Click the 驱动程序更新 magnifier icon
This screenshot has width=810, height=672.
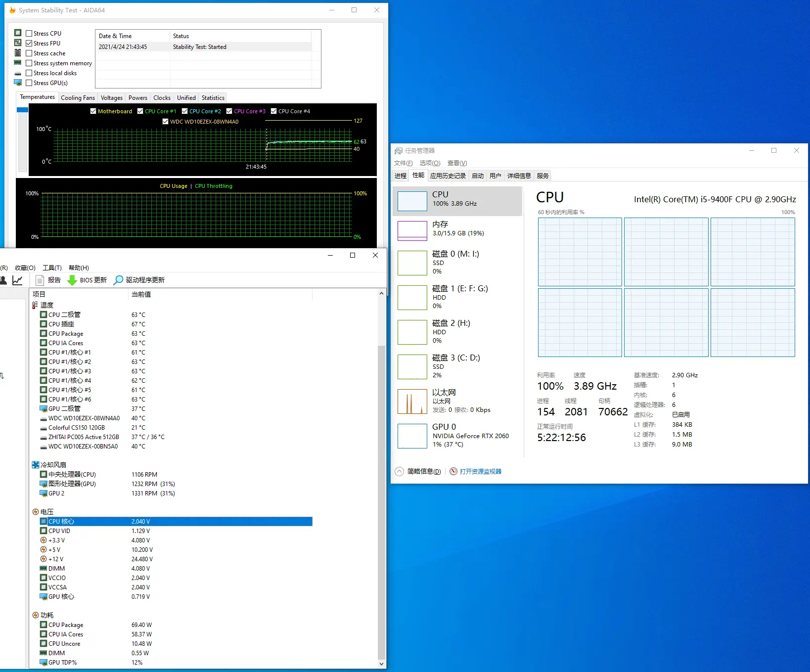pos(119,280)
